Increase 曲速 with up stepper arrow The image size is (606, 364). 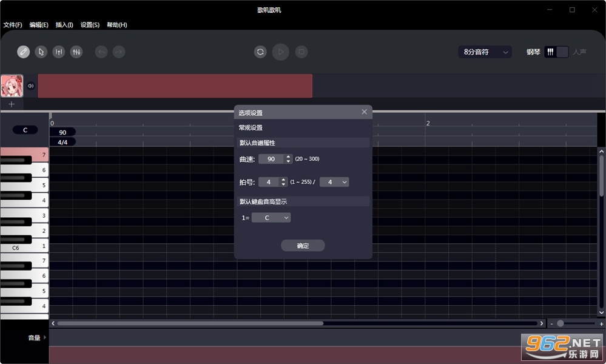pos(288,157)
